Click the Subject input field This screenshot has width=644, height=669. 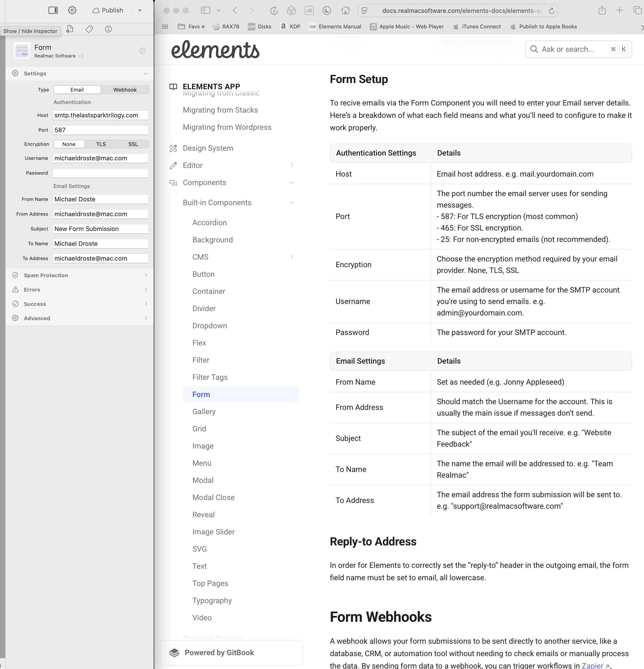pos(101,229)
